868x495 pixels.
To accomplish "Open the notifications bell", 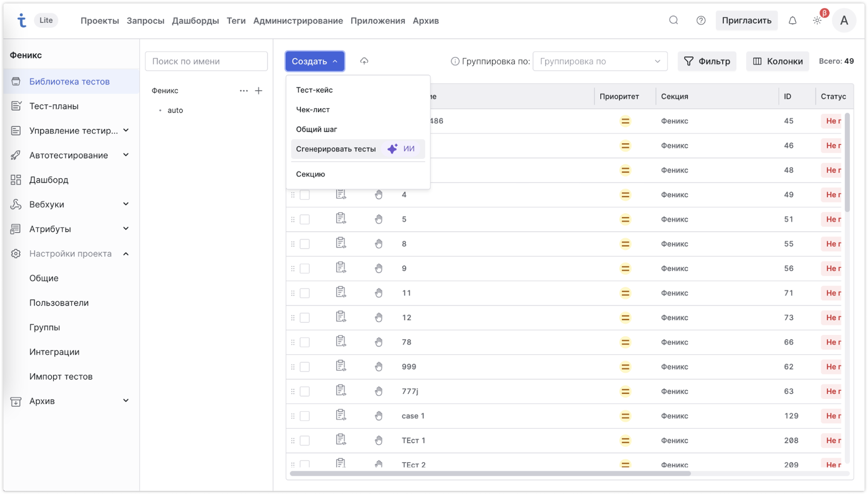I will click(x=792, y=20).
